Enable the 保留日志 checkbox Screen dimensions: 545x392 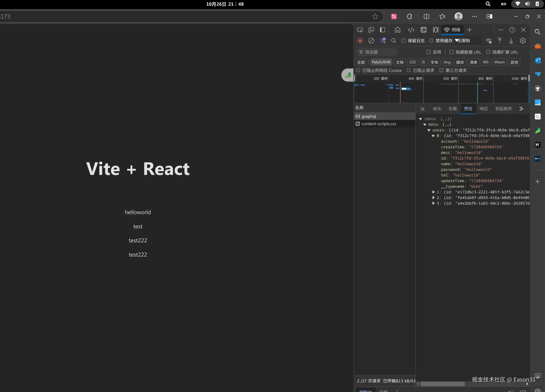pos(404,41)
